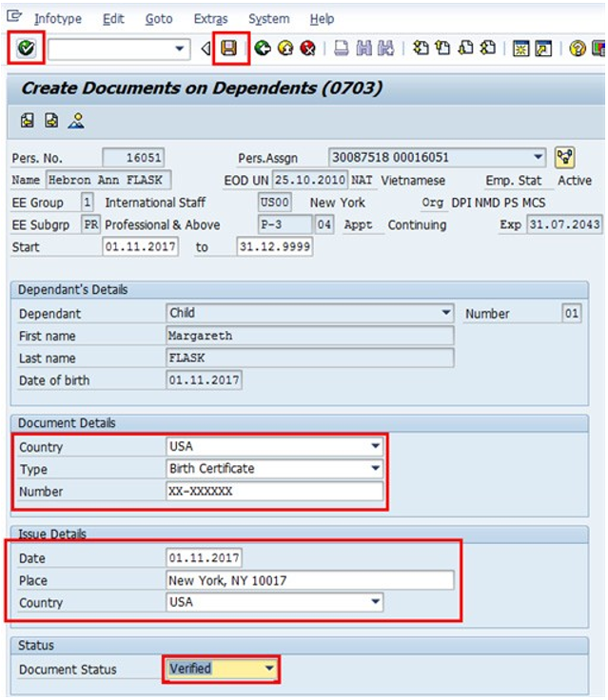Viewport: 608px width, 700px height.
Task: Click the Previous record icon below title
Action: pos(28,121)
